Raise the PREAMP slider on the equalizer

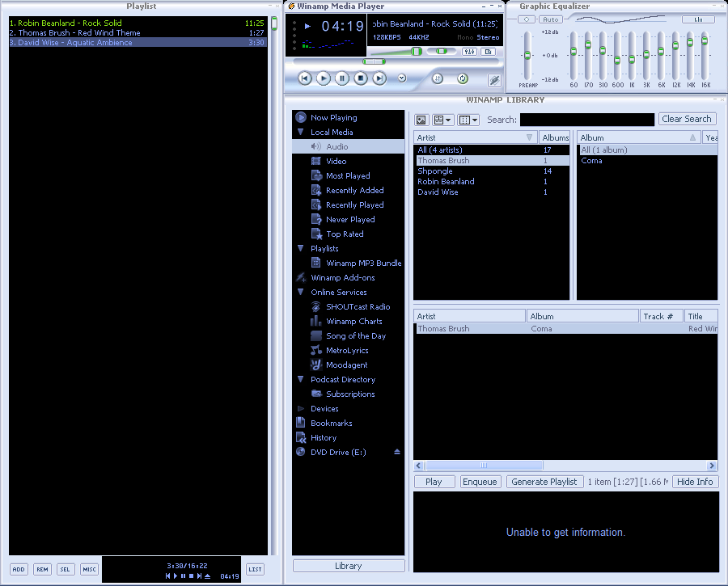point(527,57)
